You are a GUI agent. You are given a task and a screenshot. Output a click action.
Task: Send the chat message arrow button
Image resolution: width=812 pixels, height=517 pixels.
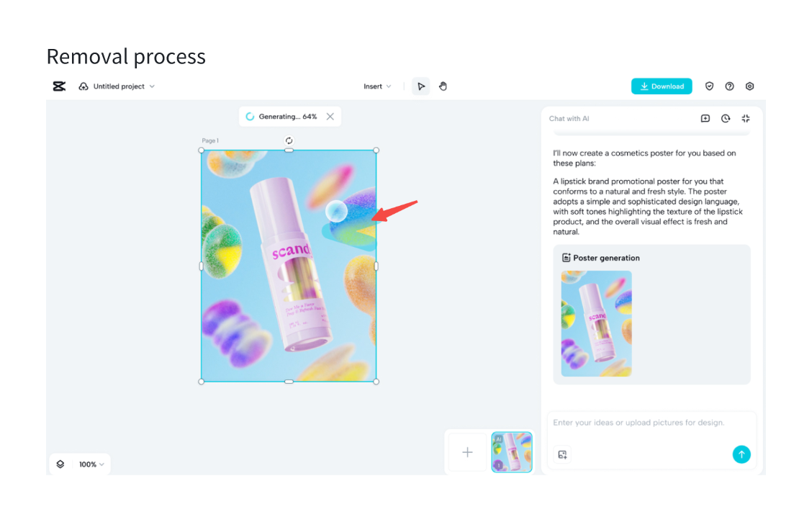pyautogui.click(x=741, y=454)
